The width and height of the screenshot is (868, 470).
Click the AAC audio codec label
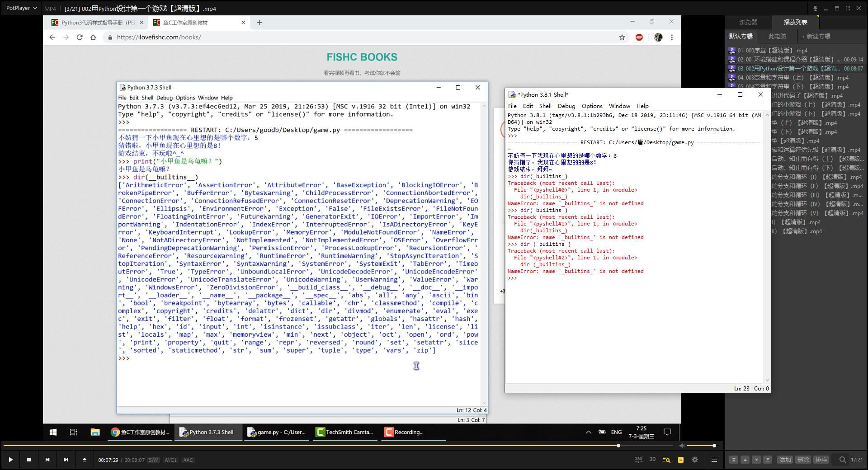tap(188, 460)
